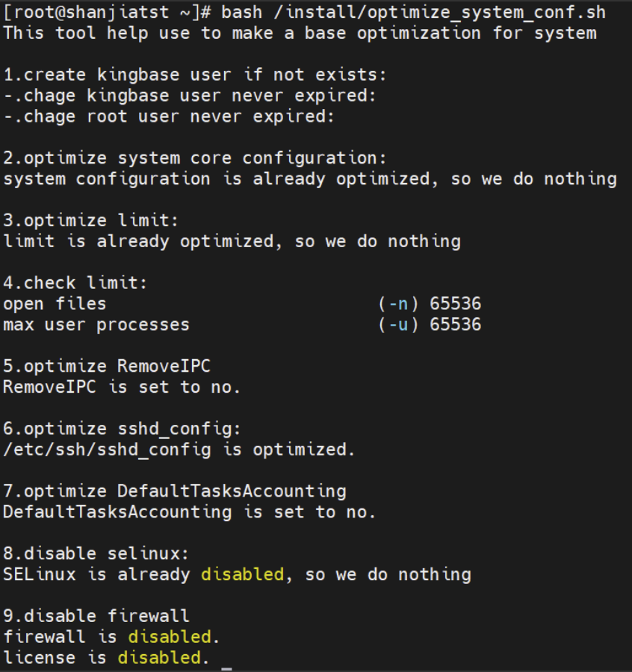Image resolution: width=632 pixels, height=672 pixels.
Task: Select the heading '3.optimize limit:'
Action: pyautogui.click(x=91, y=220)
